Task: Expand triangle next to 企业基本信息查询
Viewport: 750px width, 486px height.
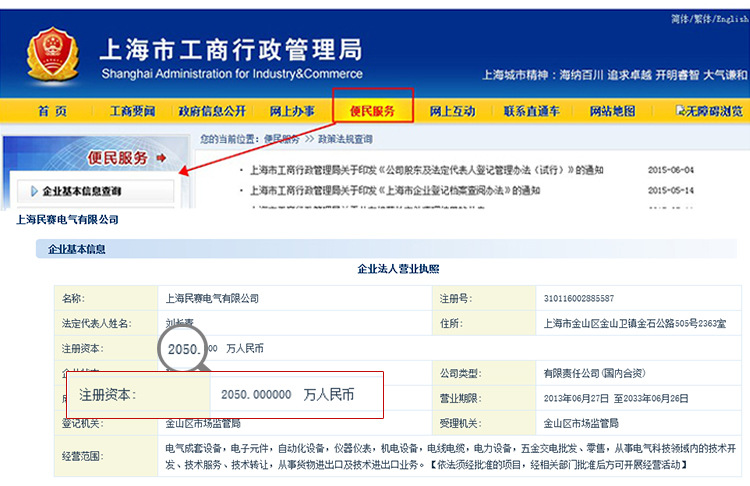Action: pos(34,191)
